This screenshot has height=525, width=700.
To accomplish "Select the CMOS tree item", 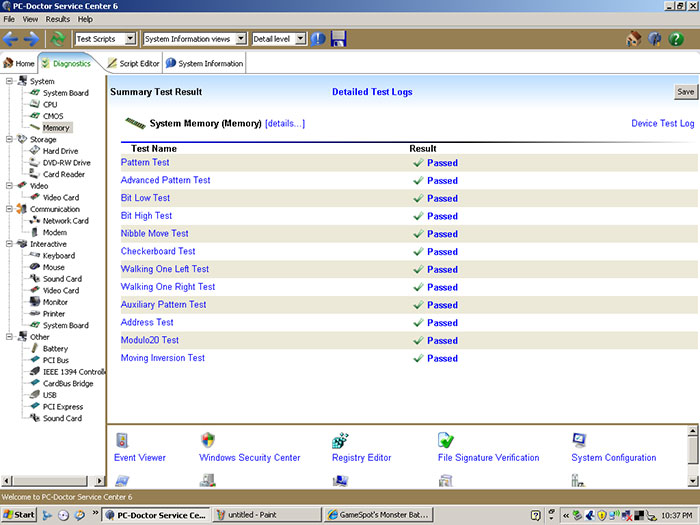I will [x=53, y=116].
